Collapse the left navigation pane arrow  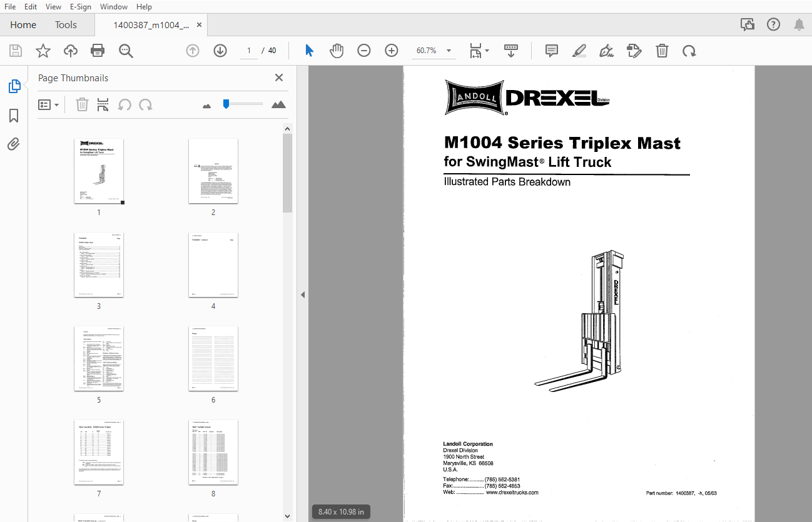[x=303, y=294]
